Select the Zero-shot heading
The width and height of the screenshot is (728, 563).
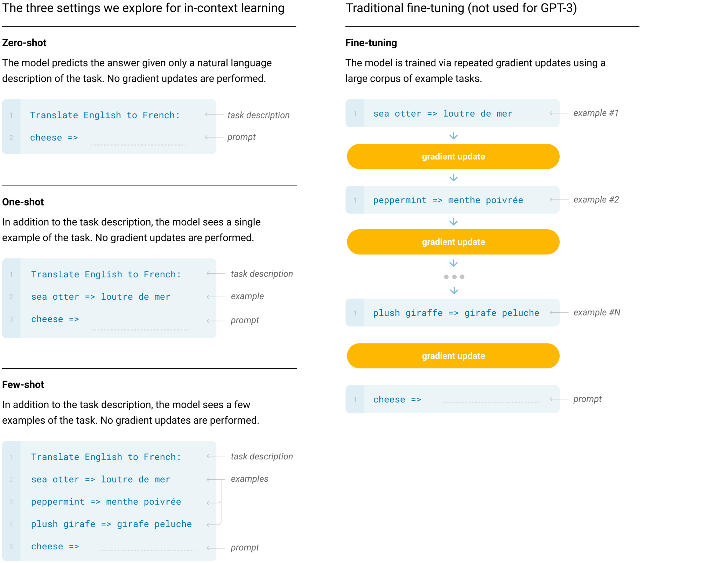coord(24,43)
